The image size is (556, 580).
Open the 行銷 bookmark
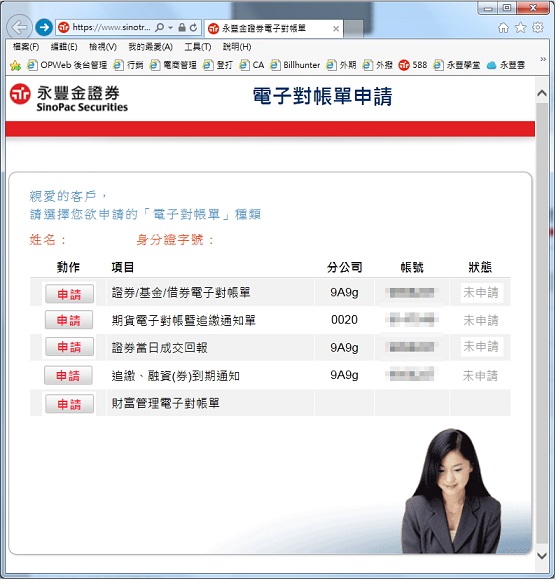(x=128, y=65)
